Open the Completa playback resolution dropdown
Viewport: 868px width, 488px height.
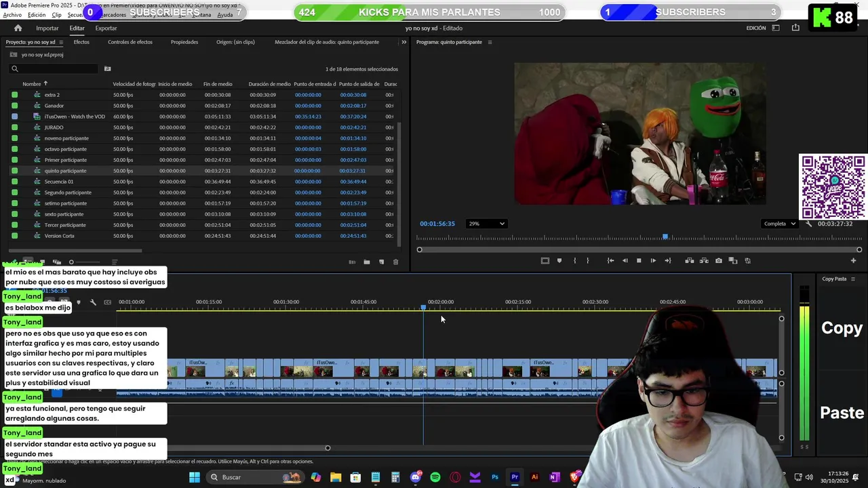coord(780,224)
